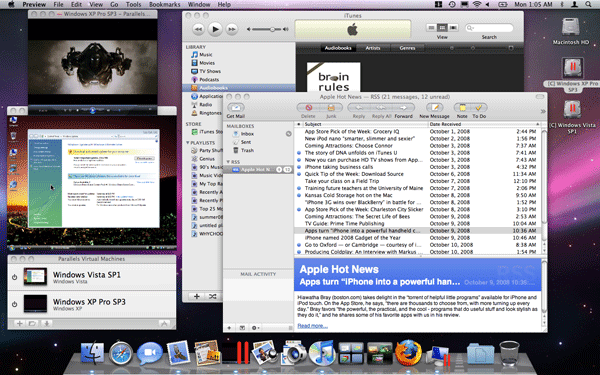
Task: Select the Genres tab in iTunes
Action: click(x=408, y=48)
